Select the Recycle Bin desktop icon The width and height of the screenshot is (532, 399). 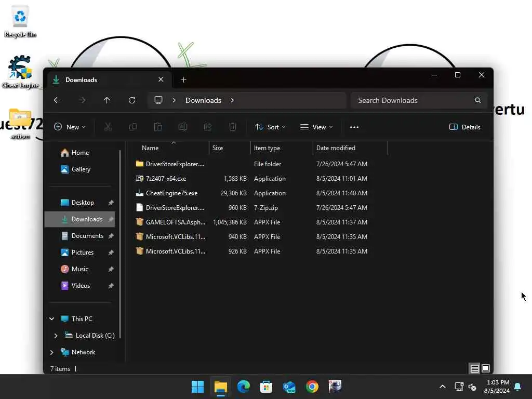click(x=20, y=21)
